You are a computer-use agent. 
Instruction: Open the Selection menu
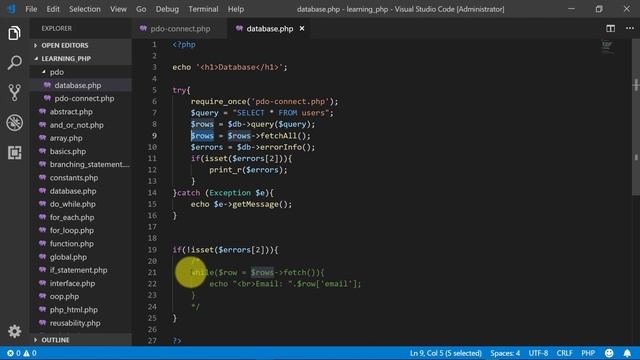(84, 9)
